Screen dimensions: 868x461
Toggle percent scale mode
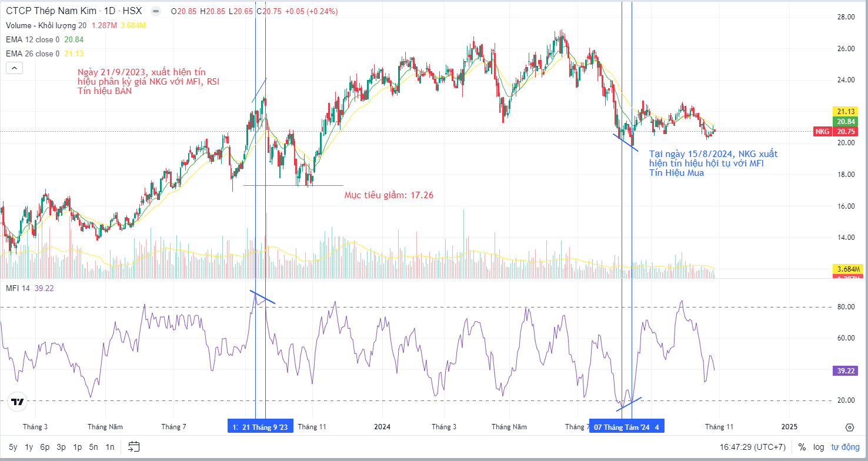click(x=802, y=447)
